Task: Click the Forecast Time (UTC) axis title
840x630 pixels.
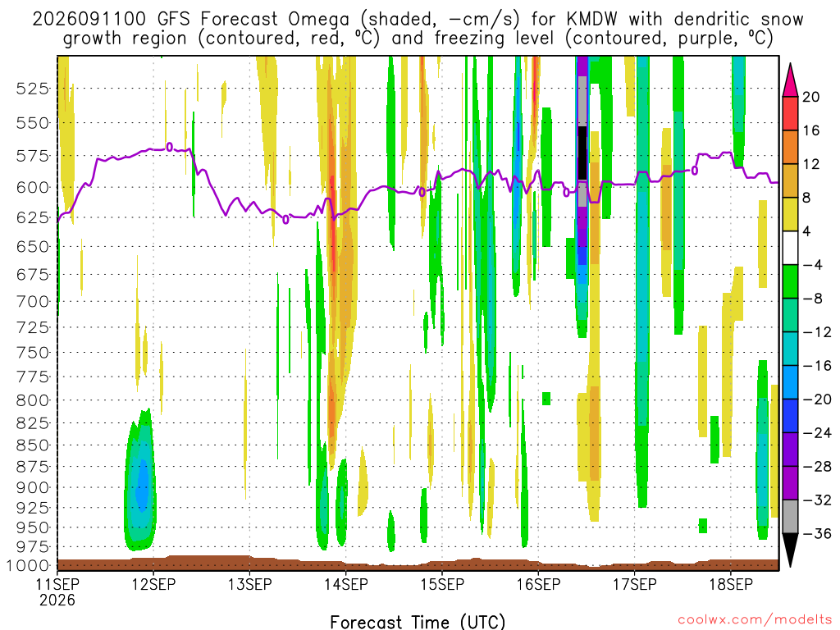Action: (x=418, y=622)
